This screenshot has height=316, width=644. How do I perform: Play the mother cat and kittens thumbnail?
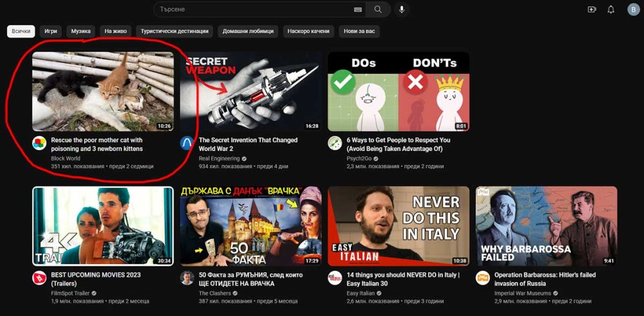(103, 91)
